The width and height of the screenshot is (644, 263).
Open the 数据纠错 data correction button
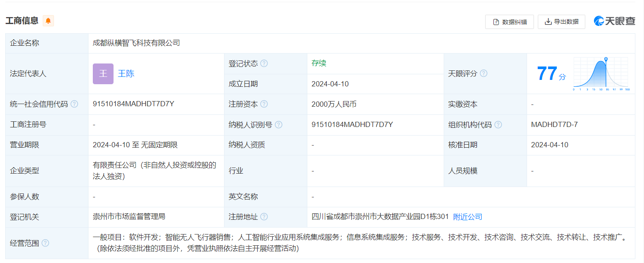click(509, 22)
